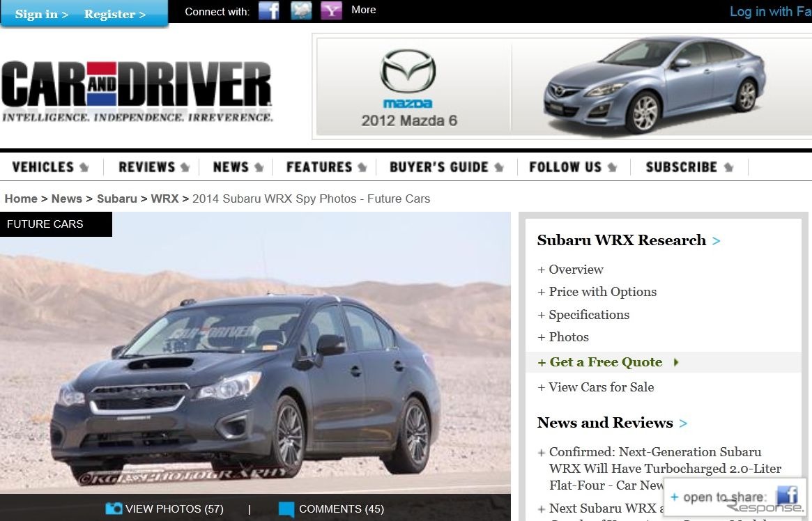This screenshot has width=812, height=521.
Task: Open the Subaru WRX Research arrow
Action: click(x=717, y=241)
